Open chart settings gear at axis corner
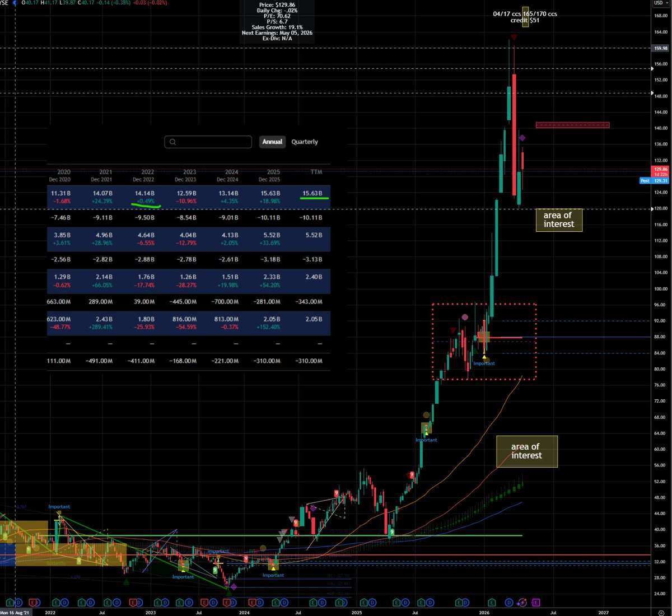This screenshot has width=672, height=616. [660, 612]
